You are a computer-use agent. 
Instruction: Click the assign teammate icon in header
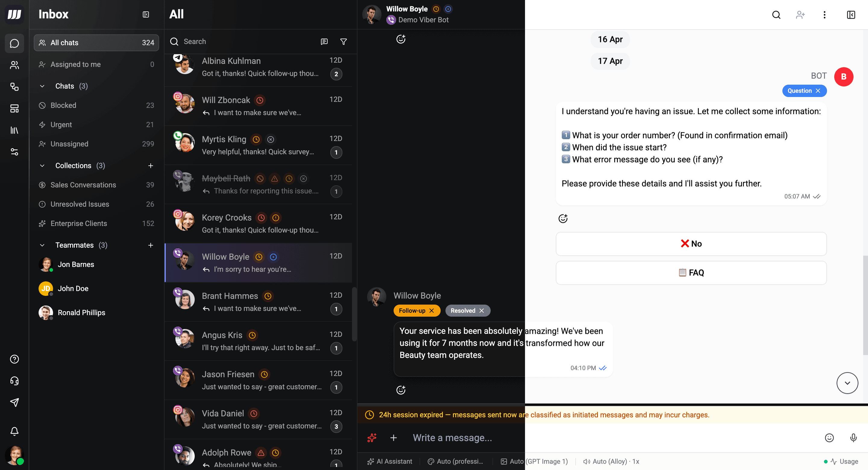(x=800, y=15)
